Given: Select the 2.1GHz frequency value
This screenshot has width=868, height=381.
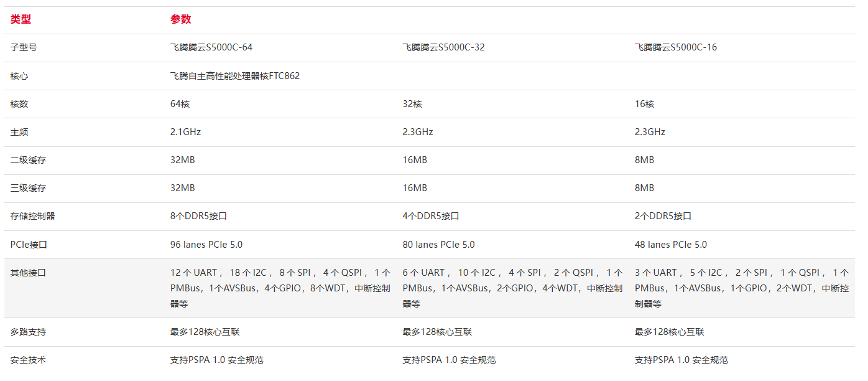Looking at the screenshot, I should coord(185,132).
